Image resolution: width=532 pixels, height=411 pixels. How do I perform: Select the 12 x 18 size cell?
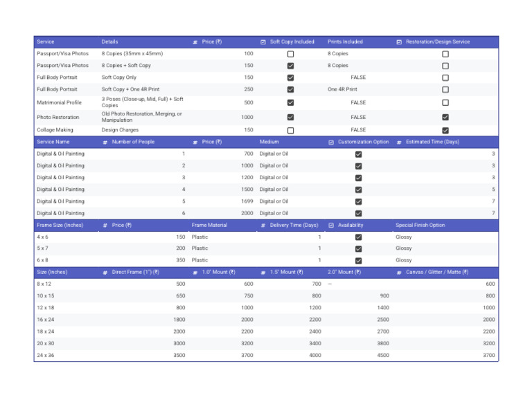[x=66, y=308]
